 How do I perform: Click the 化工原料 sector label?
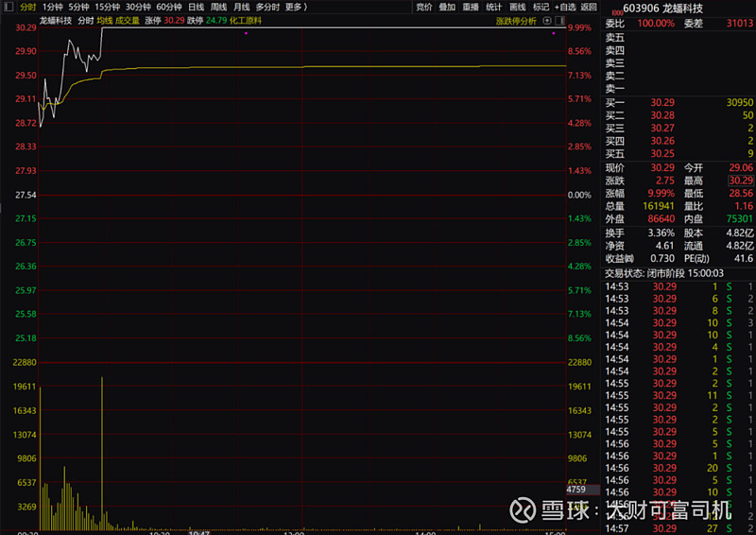[x=246, y=21]
